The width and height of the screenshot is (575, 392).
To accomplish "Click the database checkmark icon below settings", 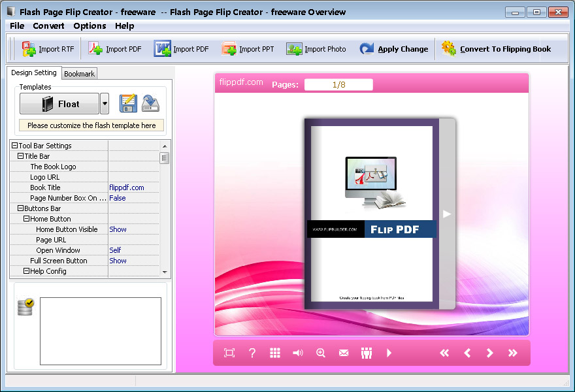I will (x=25, y=307).
